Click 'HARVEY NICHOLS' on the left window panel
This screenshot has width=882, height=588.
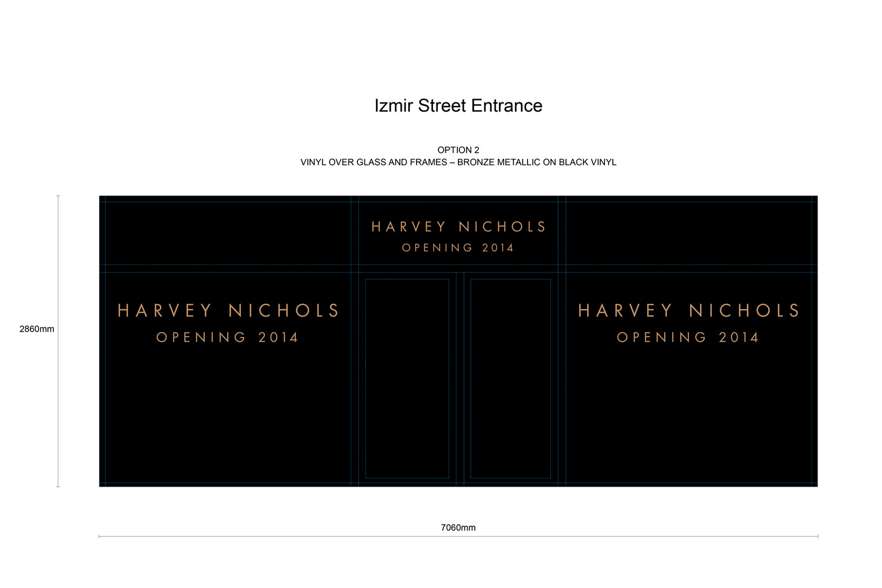[x=228, y=311]
